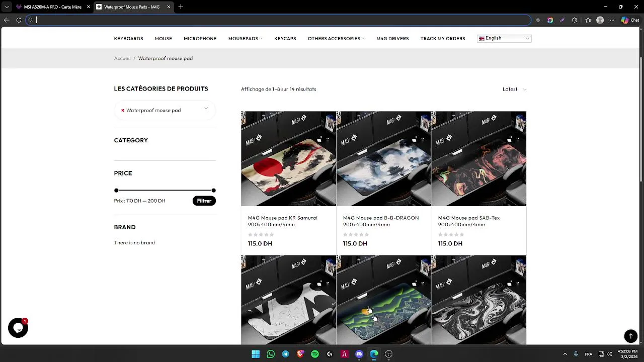
Task: Click the maximum price slider handle
Action: [x=214, y=190]
